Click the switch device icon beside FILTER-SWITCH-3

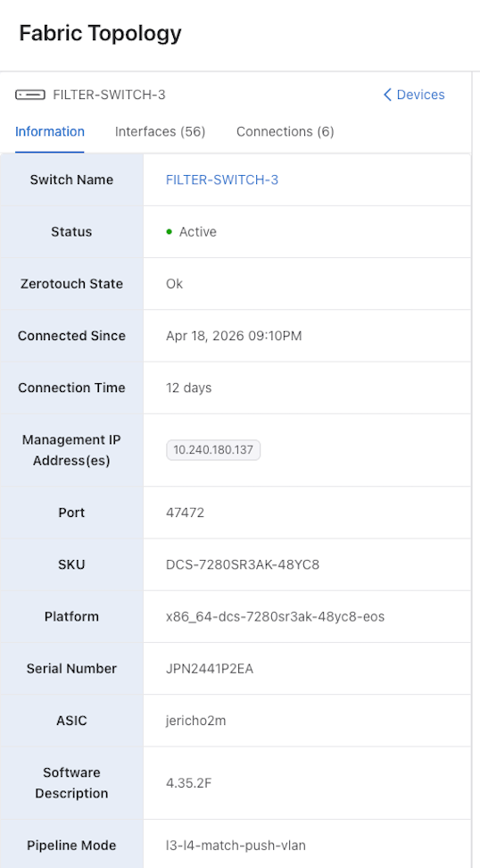pyautogui.click(x=29, y=95)
